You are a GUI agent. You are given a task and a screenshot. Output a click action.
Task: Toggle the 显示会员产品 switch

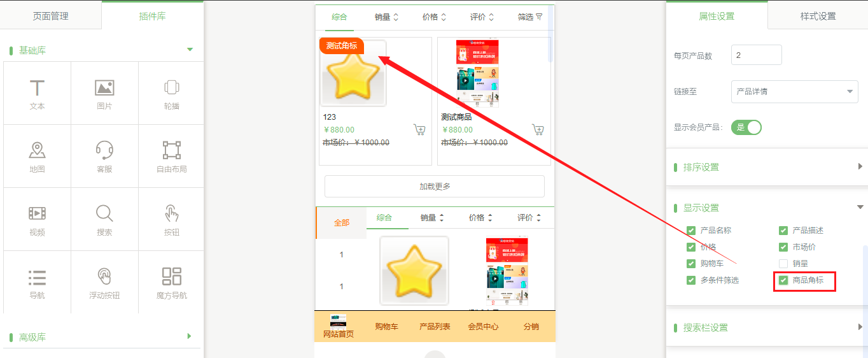point(746,127)
